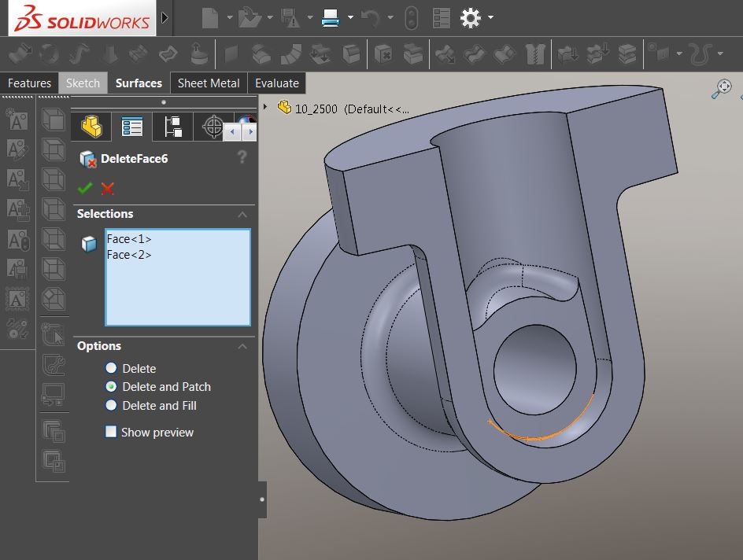Screen dimensions: 743x560
Task: Click the Trim Surface tool
Action: (475, 54)
